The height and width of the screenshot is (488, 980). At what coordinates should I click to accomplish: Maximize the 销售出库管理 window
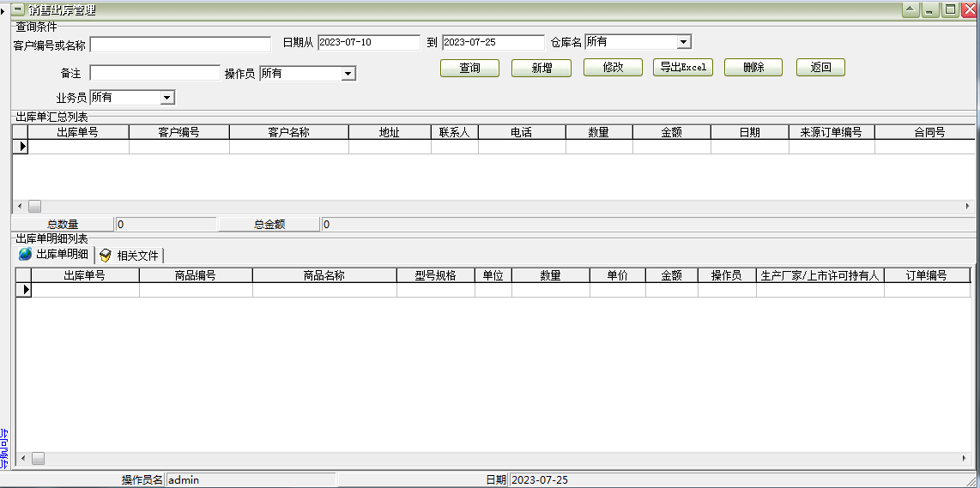[x=950, y=10]
